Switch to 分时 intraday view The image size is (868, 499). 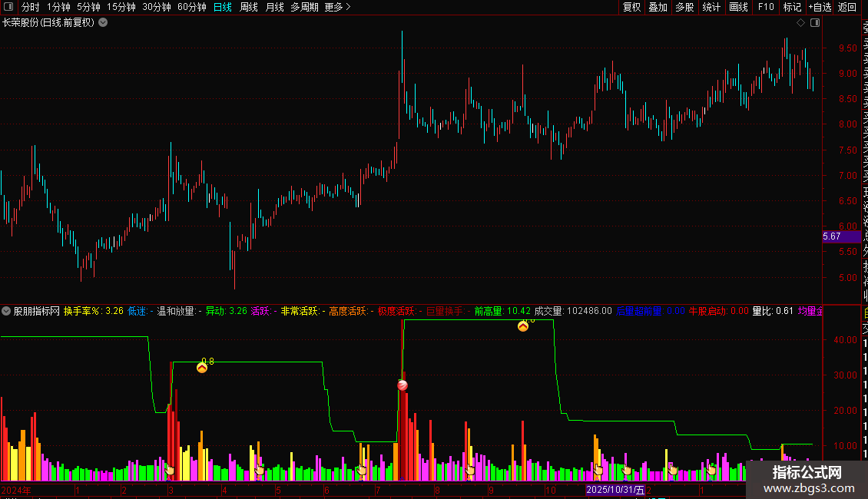(31, 7)
